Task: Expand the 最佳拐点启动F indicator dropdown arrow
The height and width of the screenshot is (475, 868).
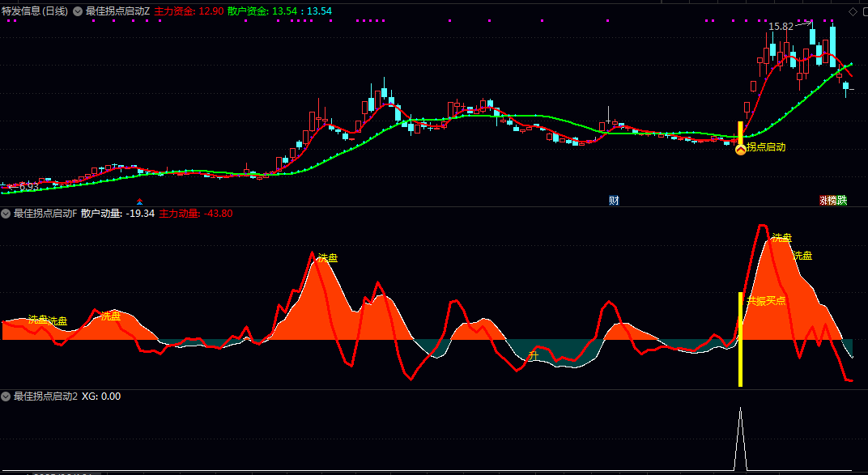Action: tap(6, 214)
